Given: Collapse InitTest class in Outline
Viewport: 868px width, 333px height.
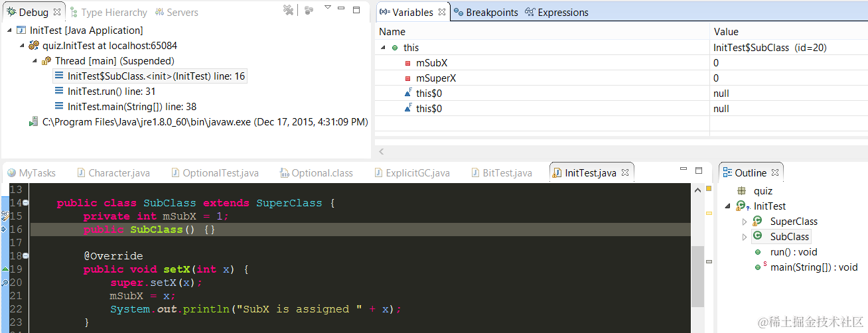Looking at the screenshot, I should (729, 206).
